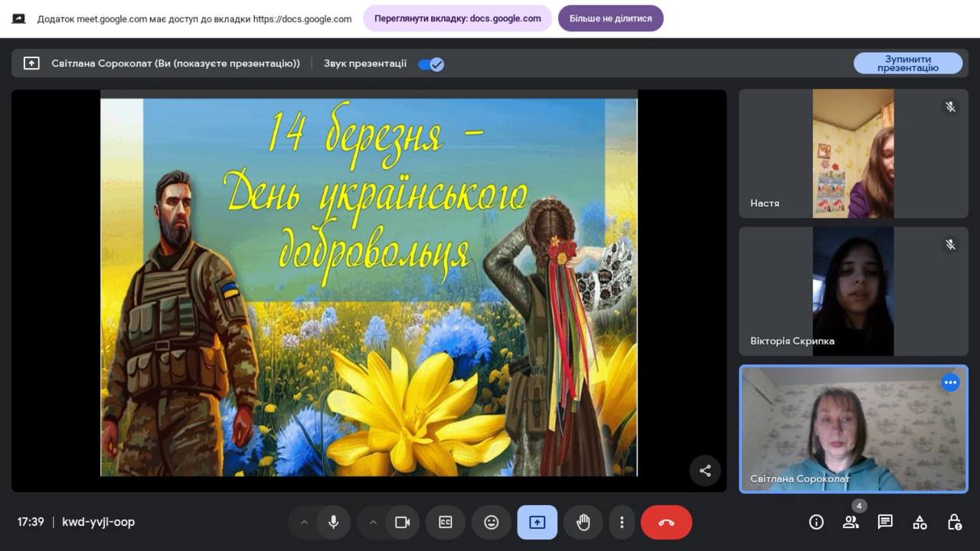The width and height of the screenshot is (980, 551).
Task: Open meeting details info icon
Action: point(816,522)
